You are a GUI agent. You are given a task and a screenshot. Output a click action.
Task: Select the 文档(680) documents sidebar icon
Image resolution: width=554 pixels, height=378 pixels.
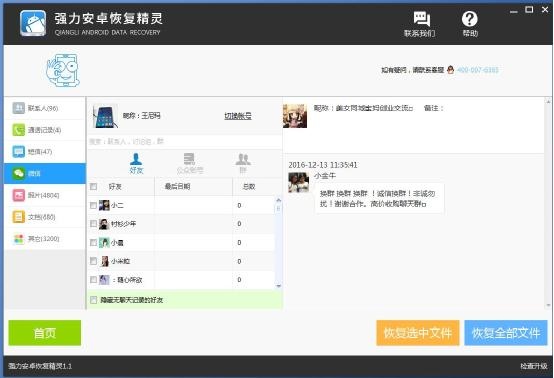click(x=18, y=217)
